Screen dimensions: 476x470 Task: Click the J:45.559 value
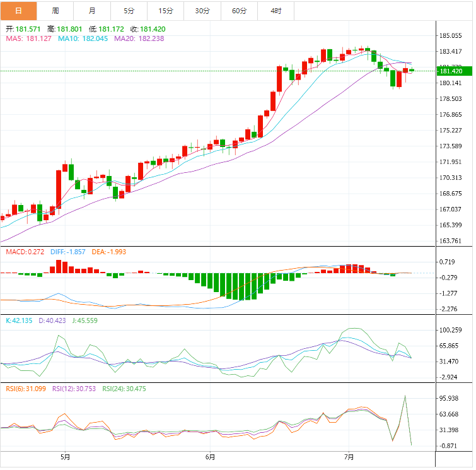(x=84, y=320)
